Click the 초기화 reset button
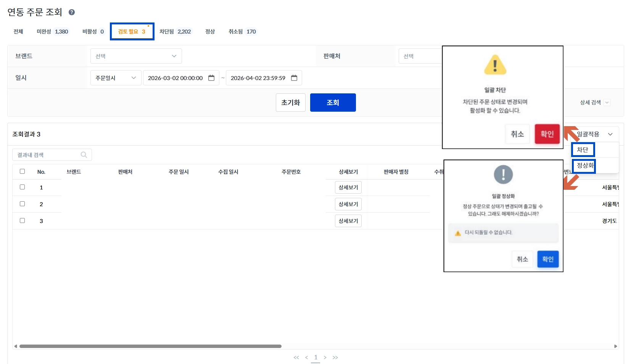This screenshot has height=364, width=631. pos(291,103)
